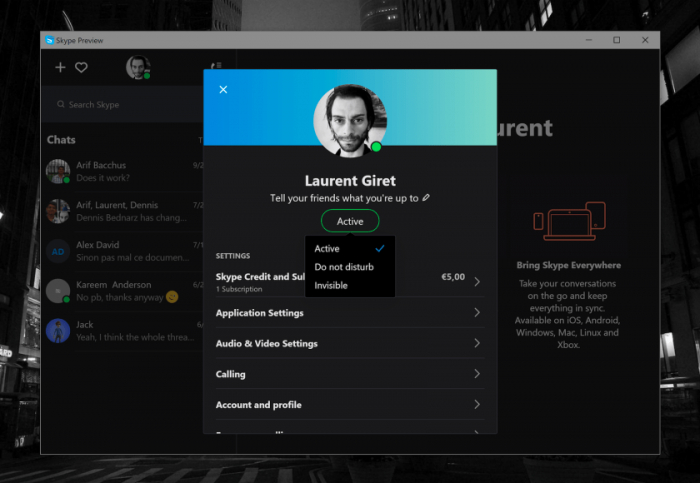Click Tell your friends mood text
Image resolution: width=700 pixels, height=483 pixels.
pyautogui.click(x=344, y=198)
